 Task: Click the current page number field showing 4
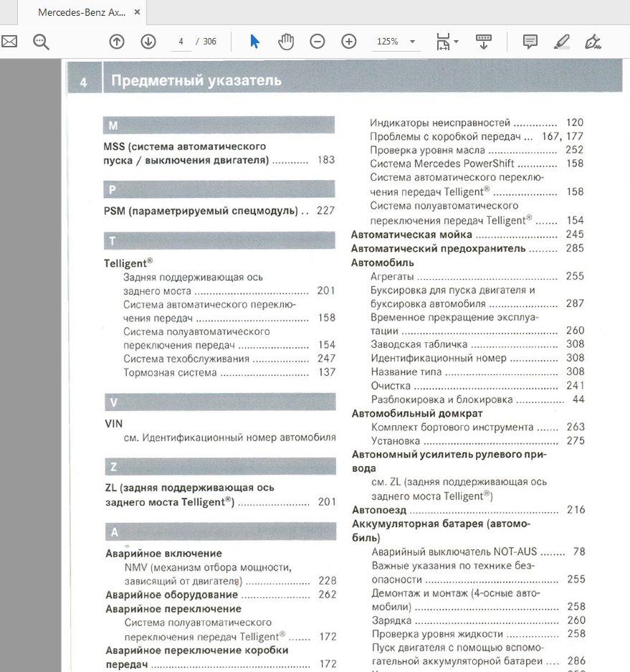(x=181, y=42)
